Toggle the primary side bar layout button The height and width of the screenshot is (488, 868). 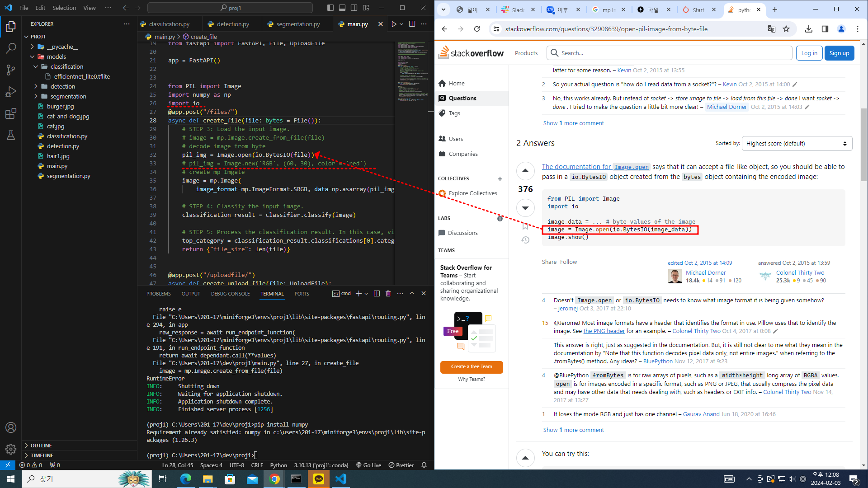pyautogui.click(x=330, y=8)
